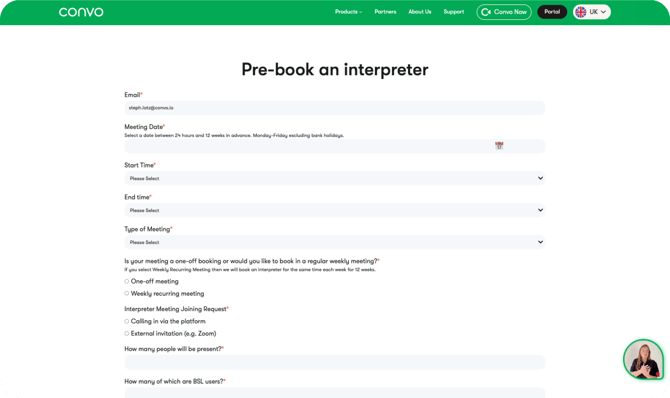Viewport: 670px width, 398px height.
Task: Open the calendar date picker icon
Action: [499, 146]
